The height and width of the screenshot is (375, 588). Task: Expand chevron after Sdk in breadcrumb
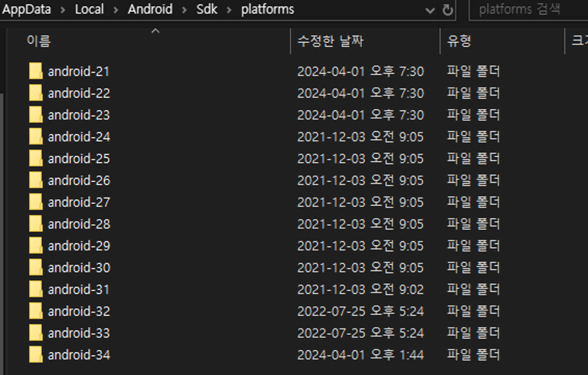[229, 10]
